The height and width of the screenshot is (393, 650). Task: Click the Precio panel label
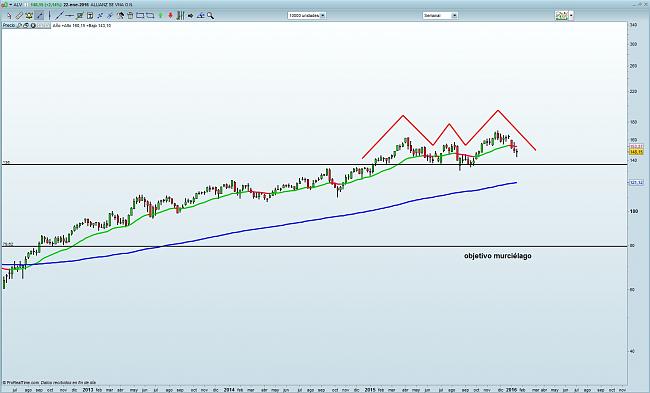coord(9,26)
